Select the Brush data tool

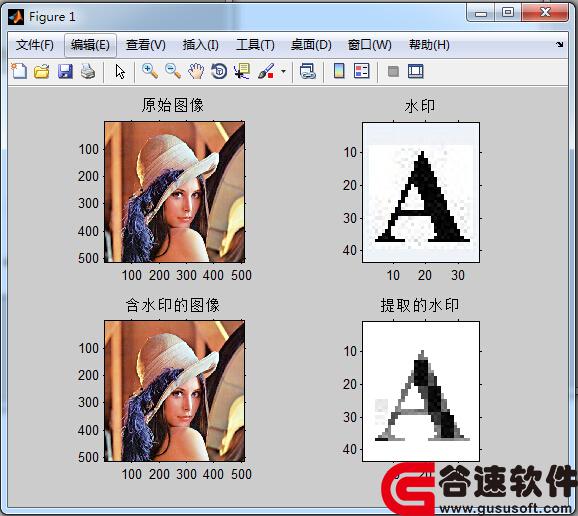point(266,71)
